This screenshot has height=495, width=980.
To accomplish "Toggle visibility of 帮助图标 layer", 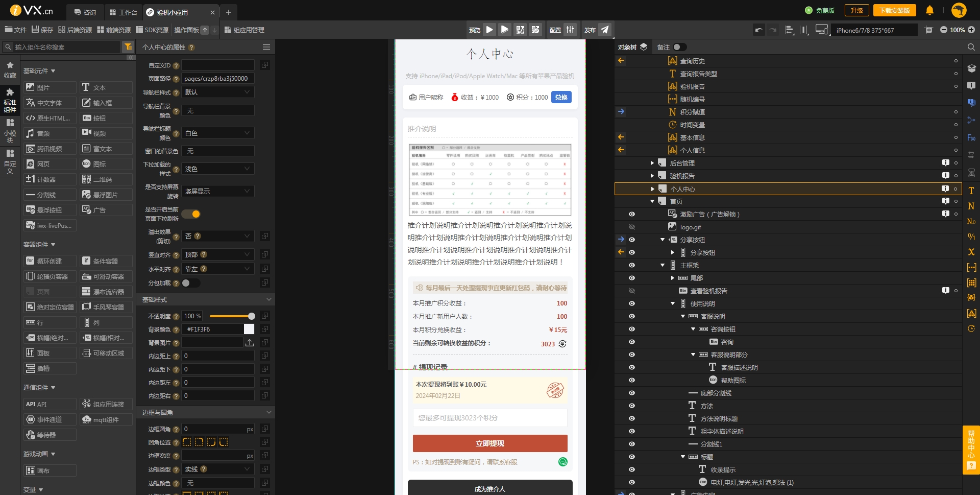I will coord(631,380).
